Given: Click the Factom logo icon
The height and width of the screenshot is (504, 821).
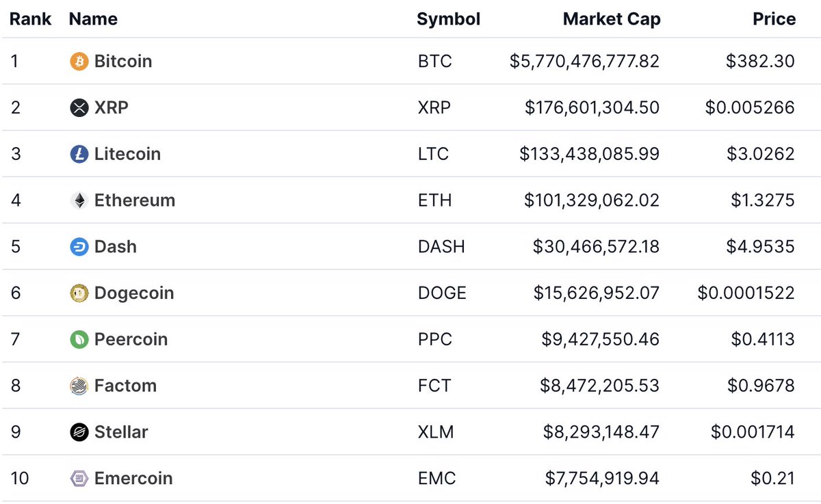Looking at the screenshot, I should (79, 386).
